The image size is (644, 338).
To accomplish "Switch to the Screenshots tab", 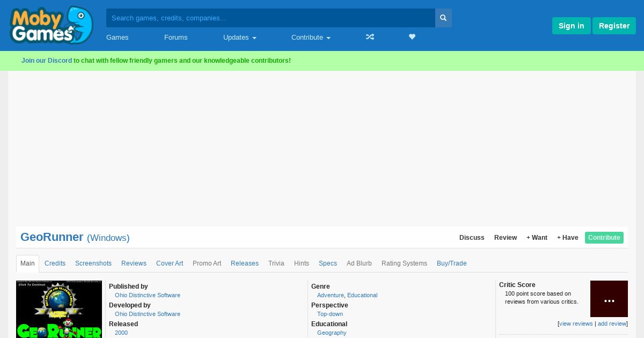I will click(x=93, y=263).
